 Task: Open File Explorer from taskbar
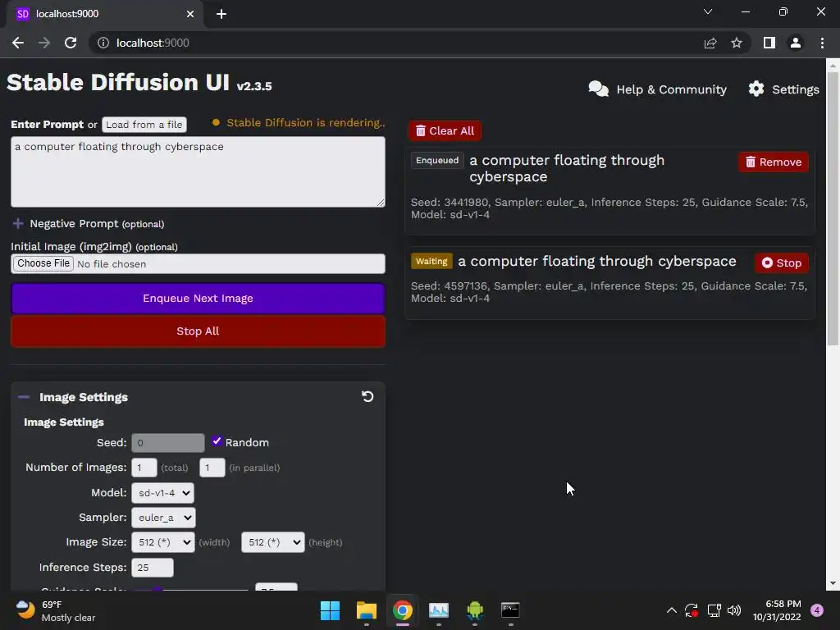tap(367, 610)
